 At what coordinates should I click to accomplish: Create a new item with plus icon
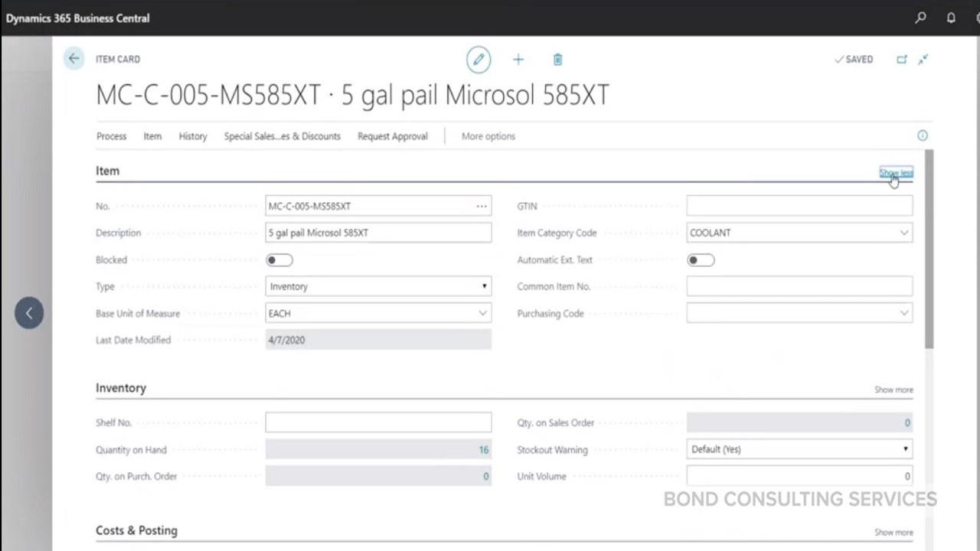click(518, 60)
